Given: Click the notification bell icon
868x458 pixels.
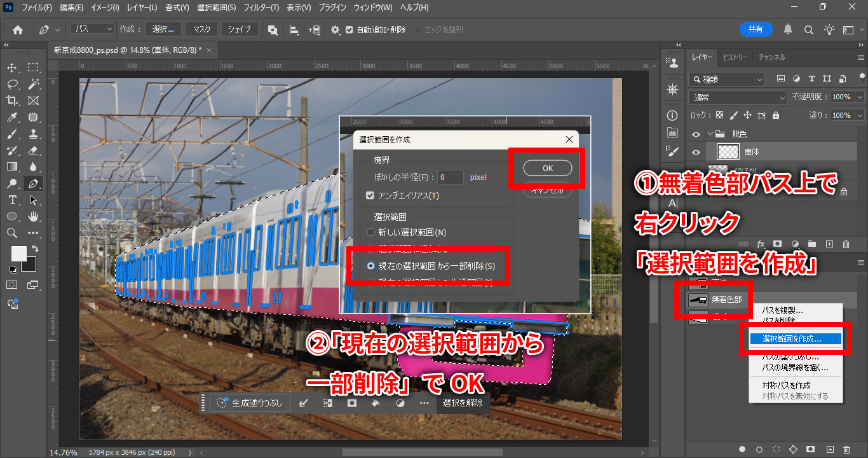Looking at the screenshot, I should [788, 30].
